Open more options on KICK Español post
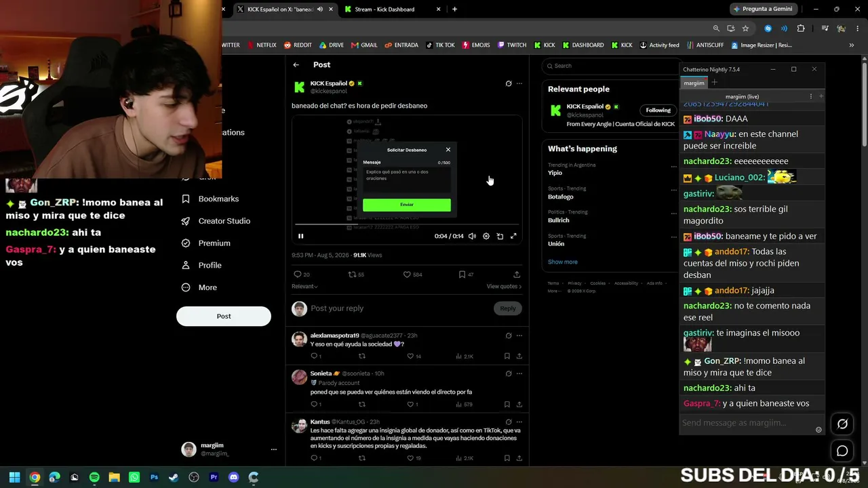 (519, 83)
